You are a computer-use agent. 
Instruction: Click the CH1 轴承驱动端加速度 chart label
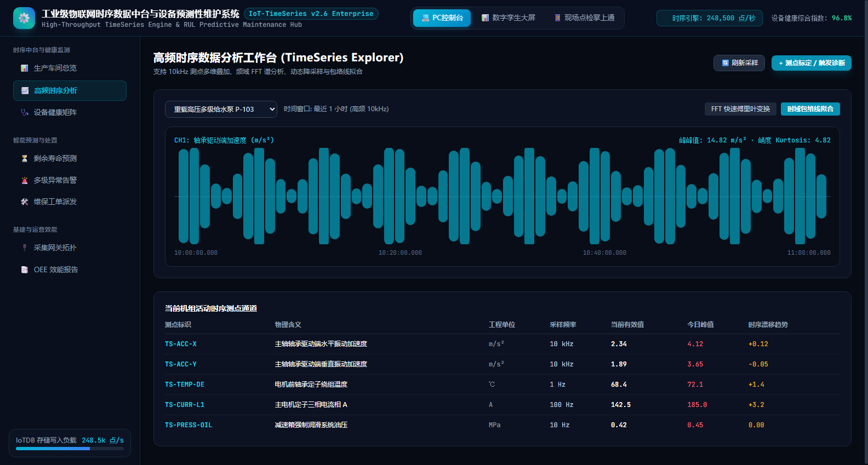click(224, 140)
